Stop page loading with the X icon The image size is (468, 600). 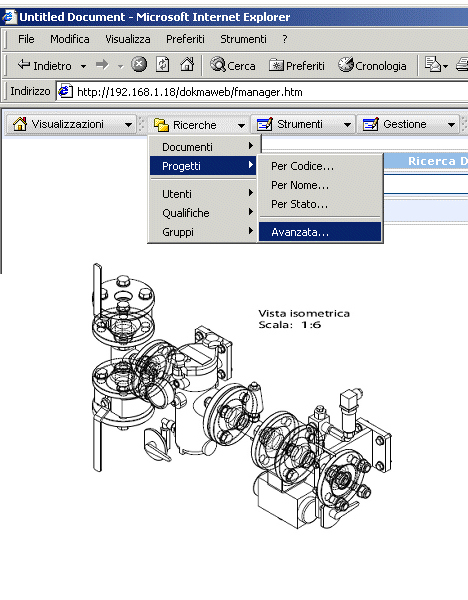coord(139,65)
